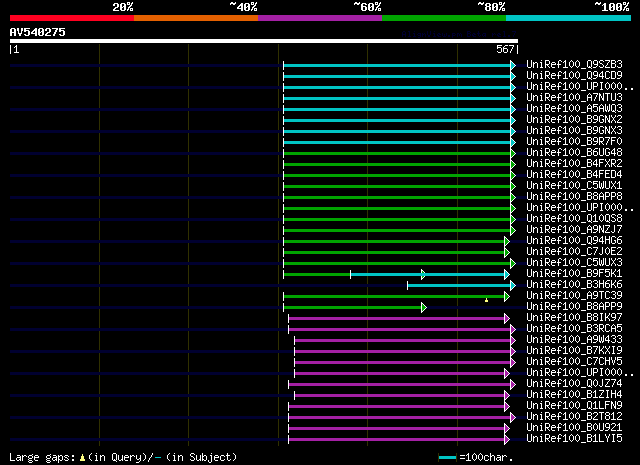This screenshot has width=640, height=465.
Task: Click the green ~80% identity legend segment
Action: [444, 18]
